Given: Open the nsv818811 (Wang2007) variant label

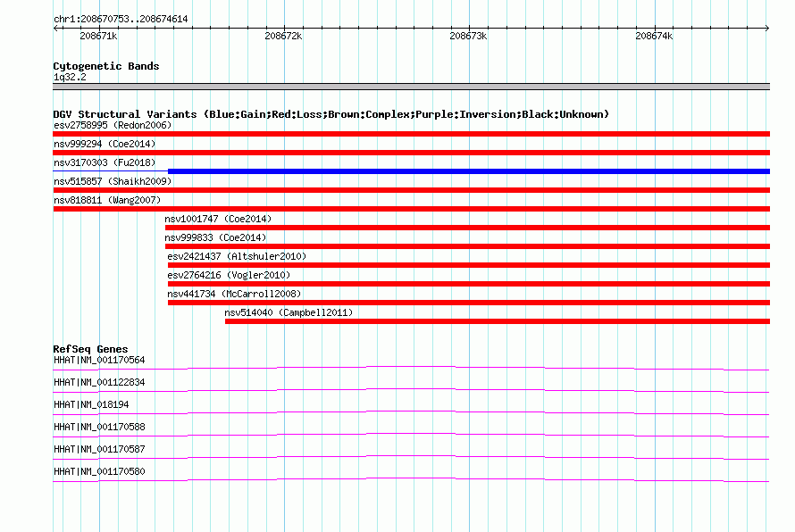Looking at the screenshot, I should pos(107,200).
